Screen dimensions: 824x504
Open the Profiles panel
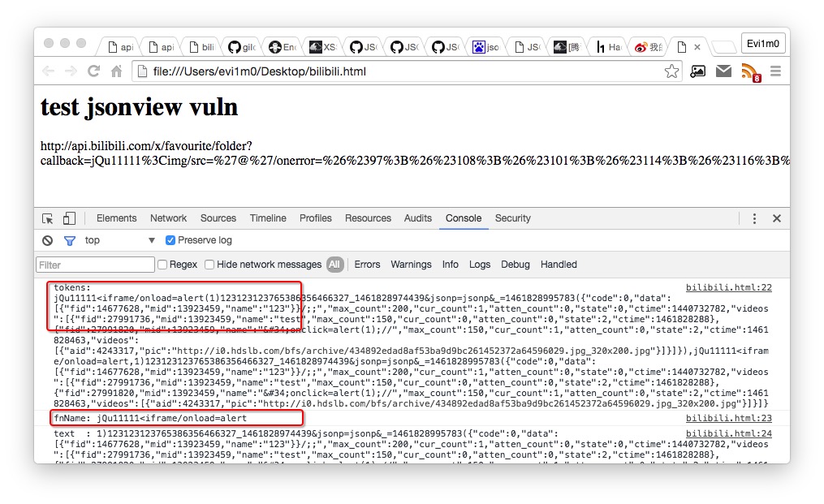[315, 218]
